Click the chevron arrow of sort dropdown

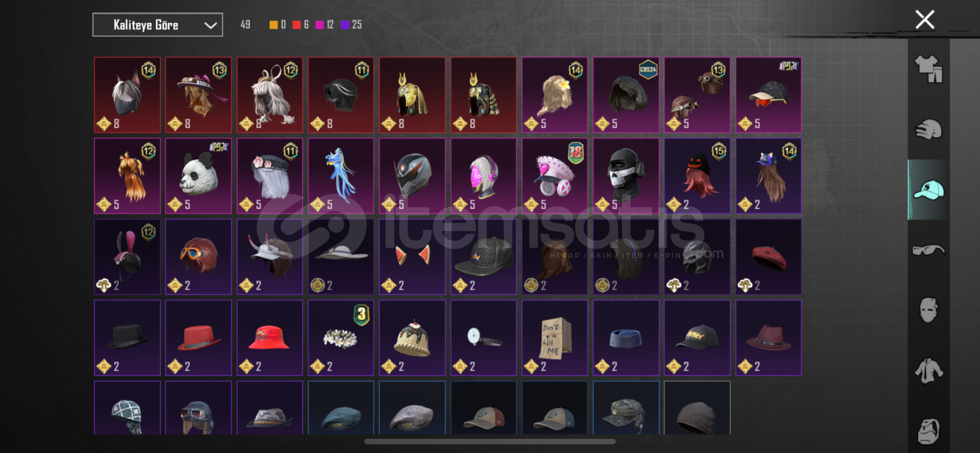click(211, 26)
